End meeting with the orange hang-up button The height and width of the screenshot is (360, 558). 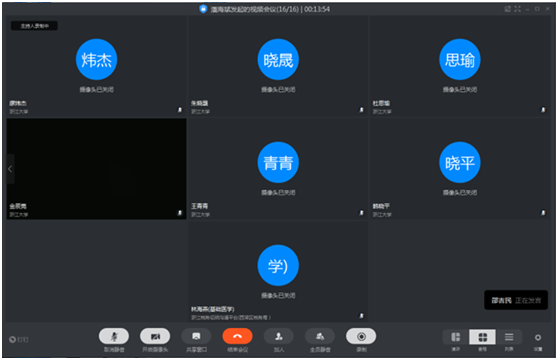237,336
